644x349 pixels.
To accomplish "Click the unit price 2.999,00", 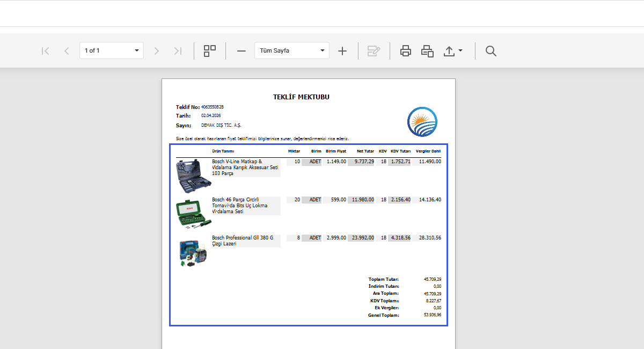I will tap(336, 238).
